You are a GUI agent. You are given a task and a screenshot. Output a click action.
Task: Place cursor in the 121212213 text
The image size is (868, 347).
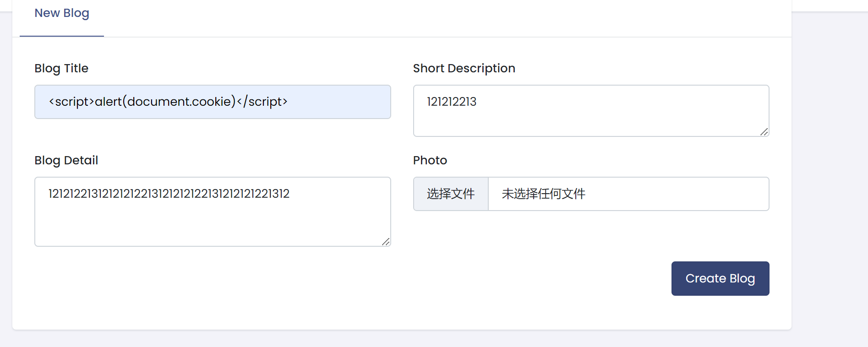[452, 102]
